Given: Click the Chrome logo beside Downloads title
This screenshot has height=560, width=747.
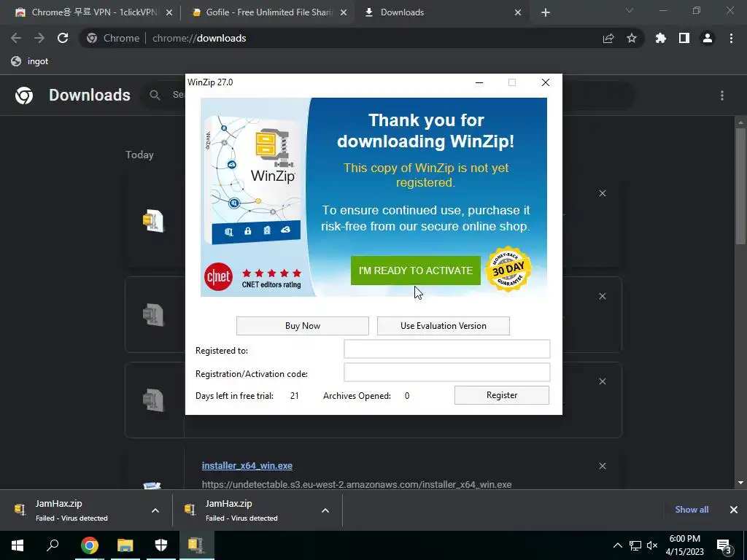Looking at the screenshot, I should pos(24,96).
